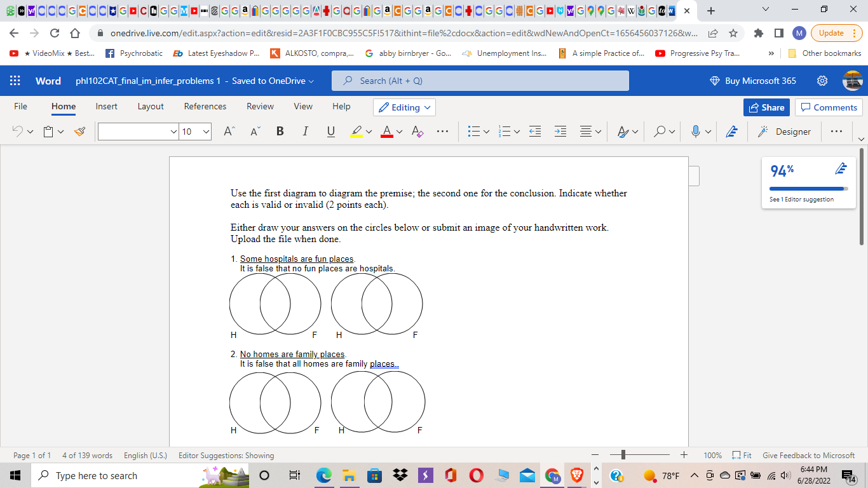Click the zoom slider handle
This screenshot has width=868, height=488.
[x=623, y=455]
